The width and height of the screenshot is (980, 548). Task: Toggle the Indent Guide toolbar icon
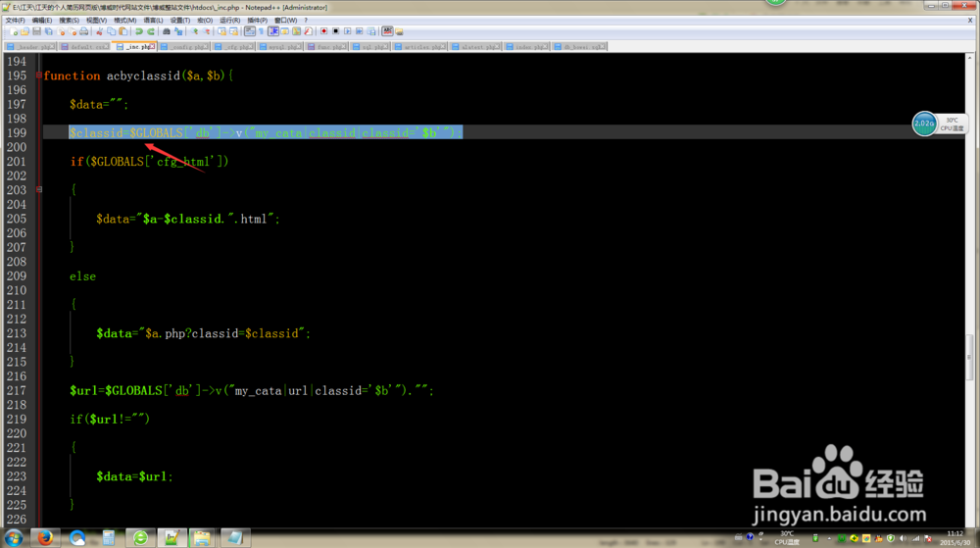(273, 31)
